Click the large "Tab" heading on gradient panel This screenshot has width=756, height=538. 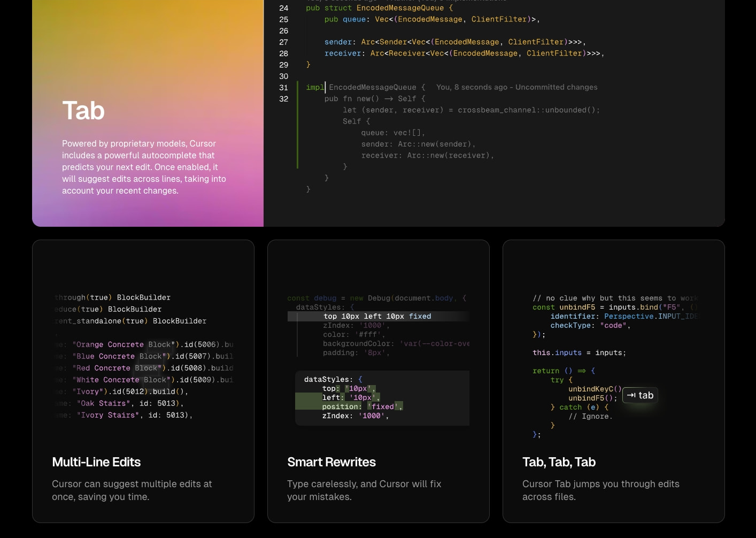pyautogui.click(x=83, y=111)
